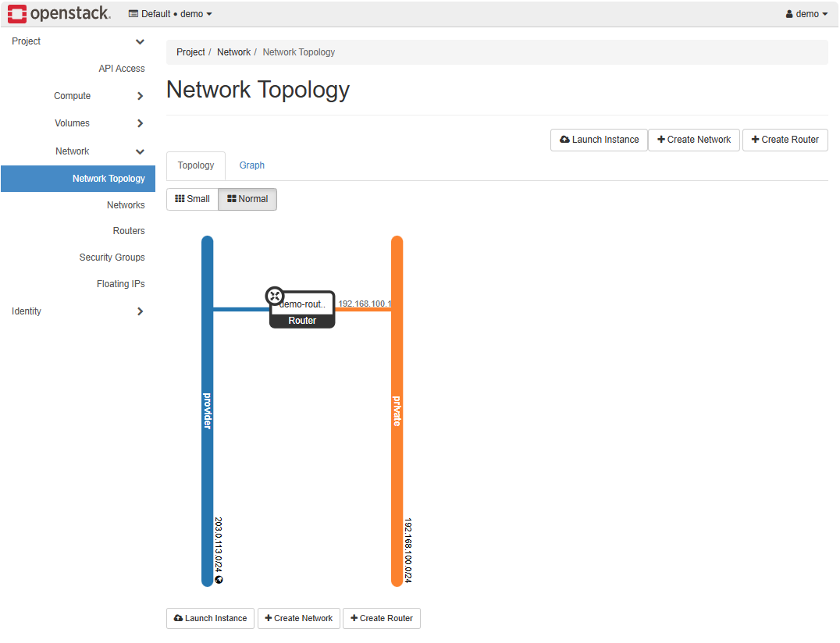Click the bottom Launch Instance button

pyautogui.click(x=210, y=618)
